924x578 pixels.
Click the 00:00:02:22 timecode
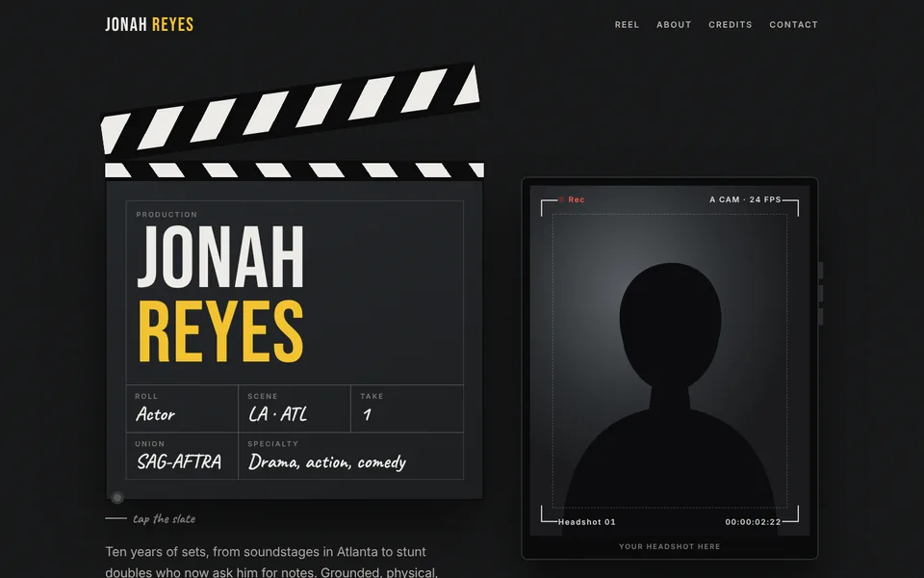[x=753, y=522]
